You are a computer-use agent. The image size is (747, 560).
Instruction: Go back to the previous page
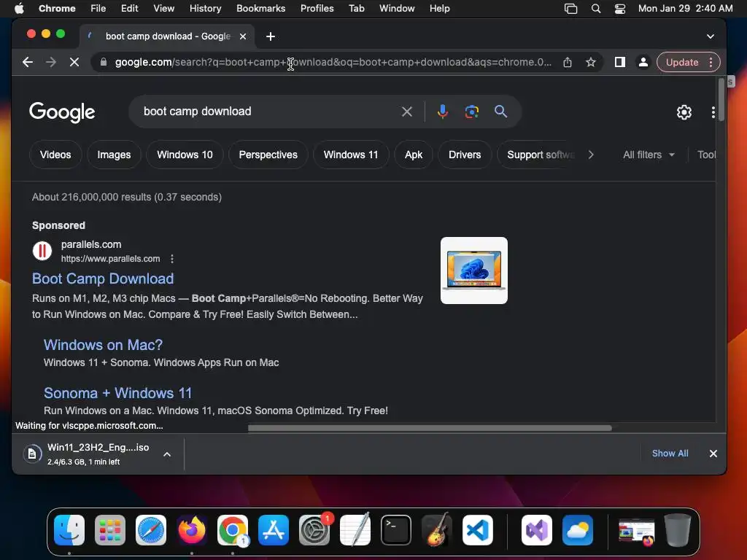[x=28, y=62]
